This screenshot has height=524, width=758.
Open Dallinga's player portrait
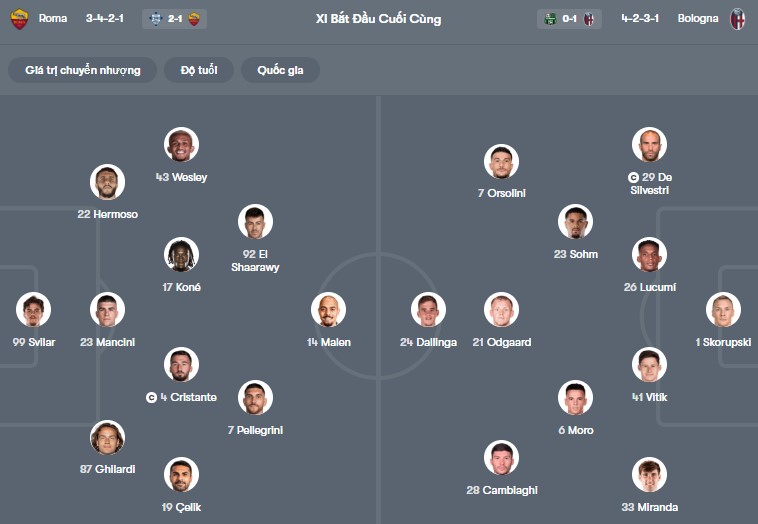[428, 310]
